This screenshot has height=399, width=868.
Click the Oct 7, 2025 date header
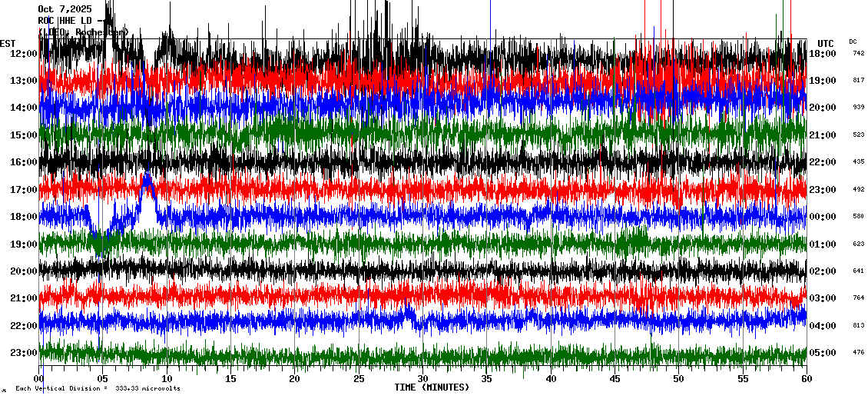click(x=65, y=9)
